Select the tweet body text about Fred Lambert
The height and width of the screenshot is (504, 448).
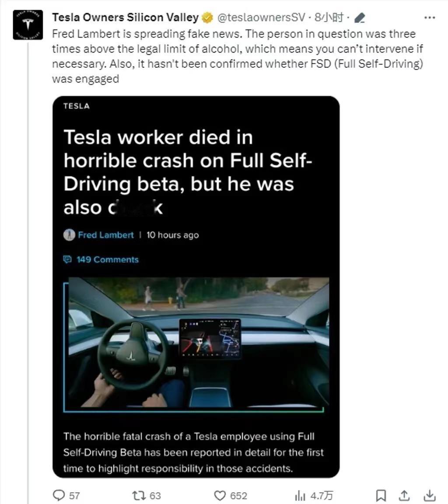[238, 56]
